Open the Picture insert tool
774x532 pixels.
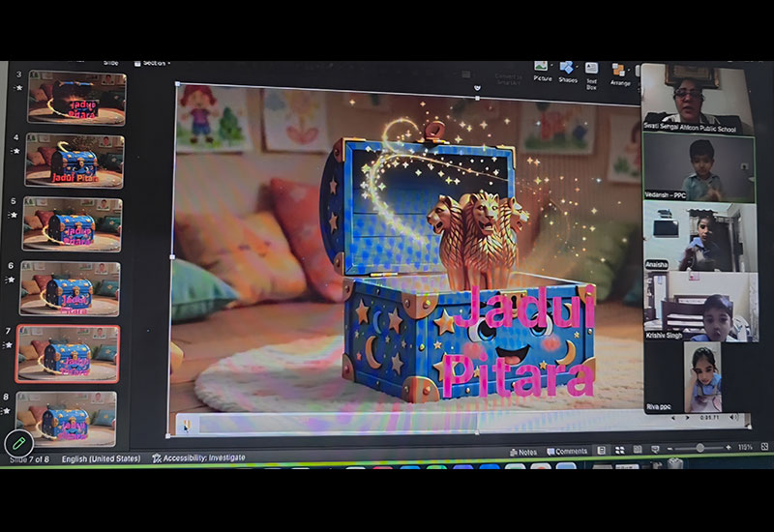click(x=542, y=71)
